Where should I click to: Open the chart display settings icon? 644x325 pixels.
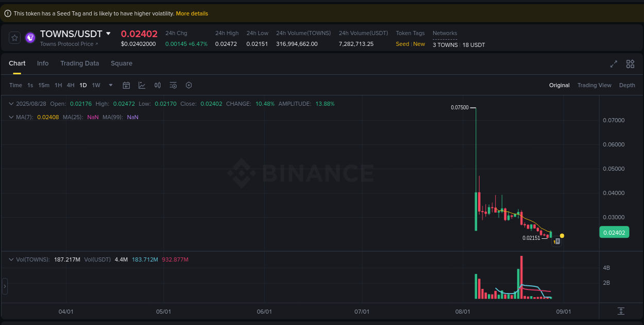tap(173, 85)
